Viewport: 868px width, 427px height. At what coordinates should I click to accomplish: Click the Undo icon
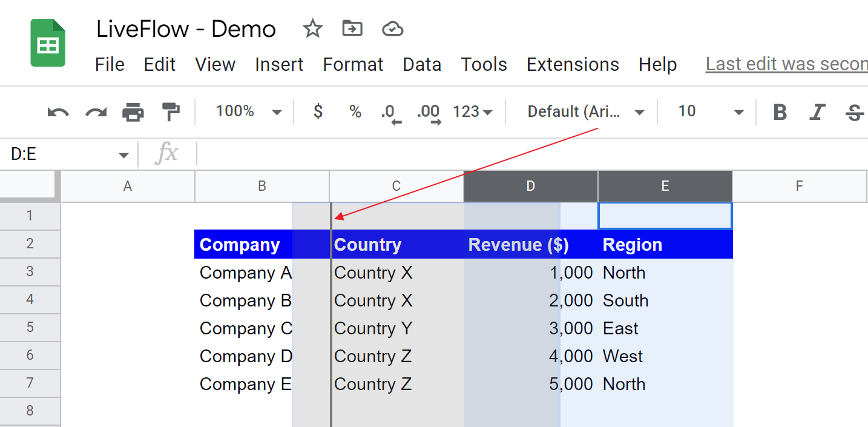coord(58,111)
